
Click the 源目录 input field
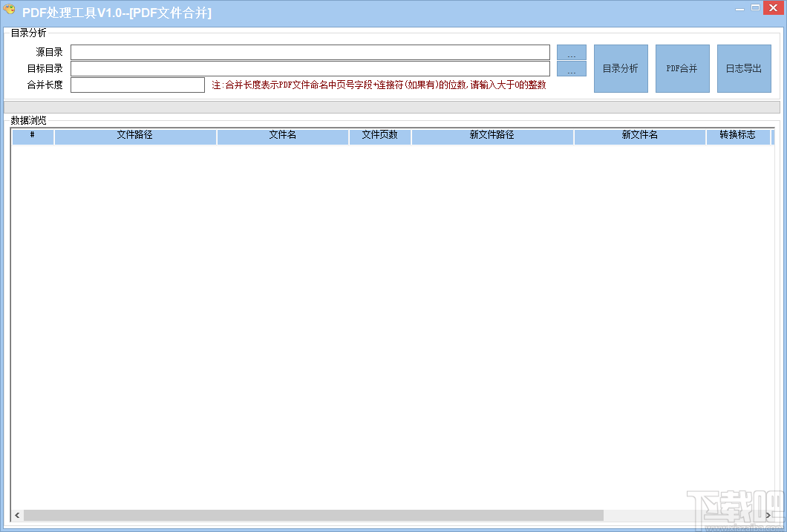(x=310, y=51)
